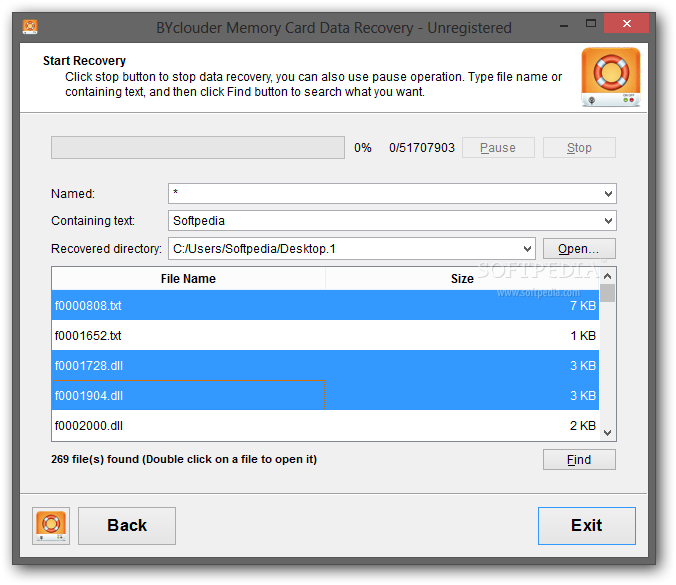Screen dimensions: 676x585
Task: Click the Start Recovery heading
Action: click(x=84, y=61)
